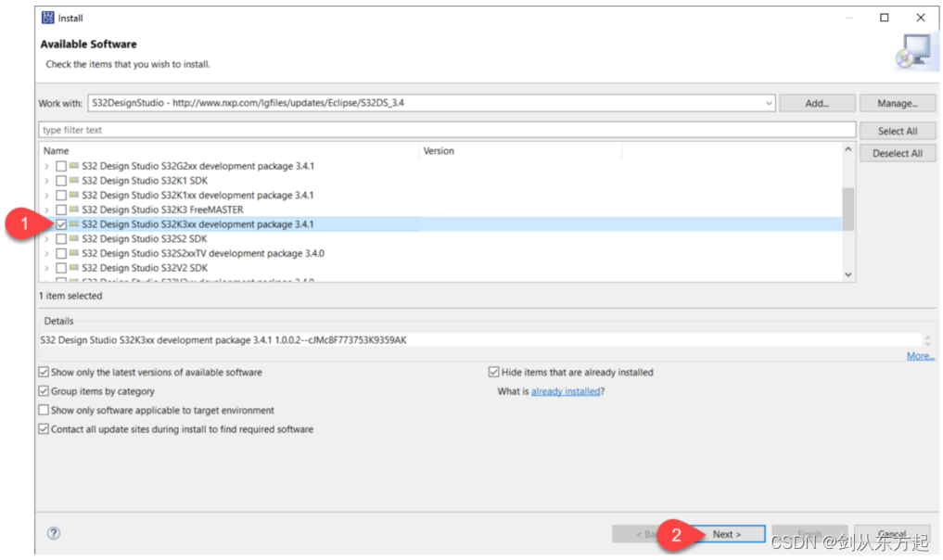The image size is (943, 560).
Task: Select S32 Design Studio S32K1 SDK row text
Action: 145,181
